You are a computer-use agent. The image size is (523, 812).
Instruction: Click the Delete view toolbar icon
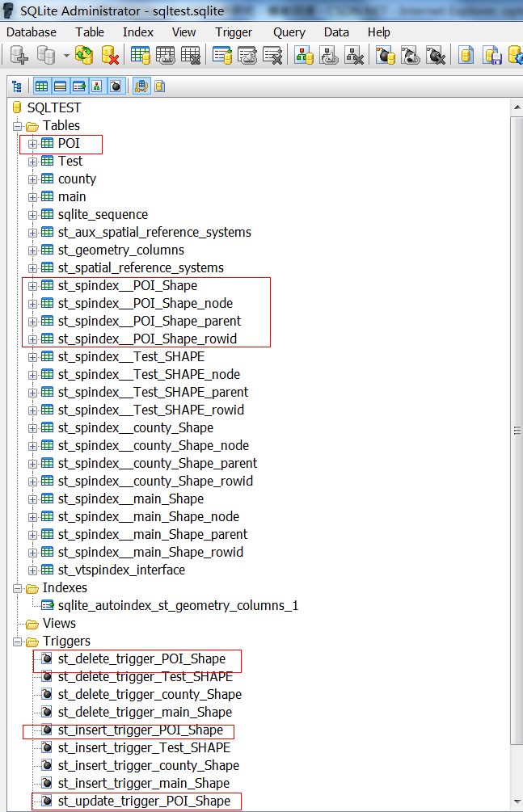pos(354,55)
